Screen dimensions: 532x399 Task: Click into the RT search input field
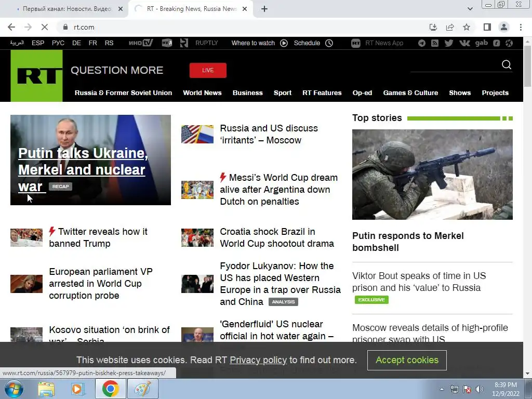[455, 66]
